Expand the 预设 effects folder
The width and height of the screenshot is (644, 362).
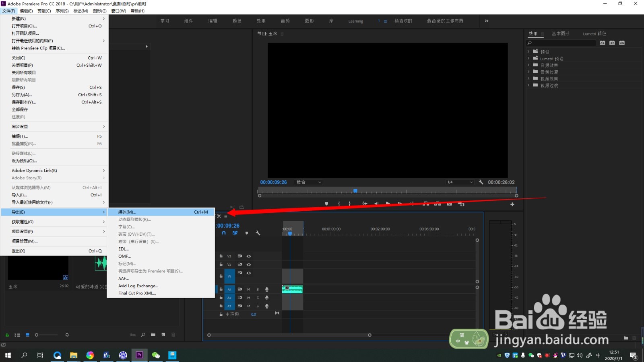point(528,51)
